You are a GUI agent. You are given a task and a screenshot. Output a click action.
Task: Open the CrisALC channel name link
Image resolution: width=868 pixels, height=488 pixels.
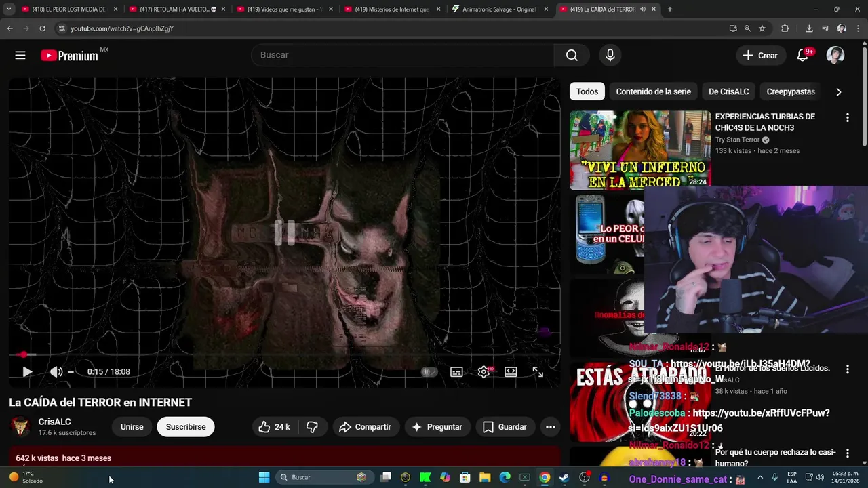(55, 422)
